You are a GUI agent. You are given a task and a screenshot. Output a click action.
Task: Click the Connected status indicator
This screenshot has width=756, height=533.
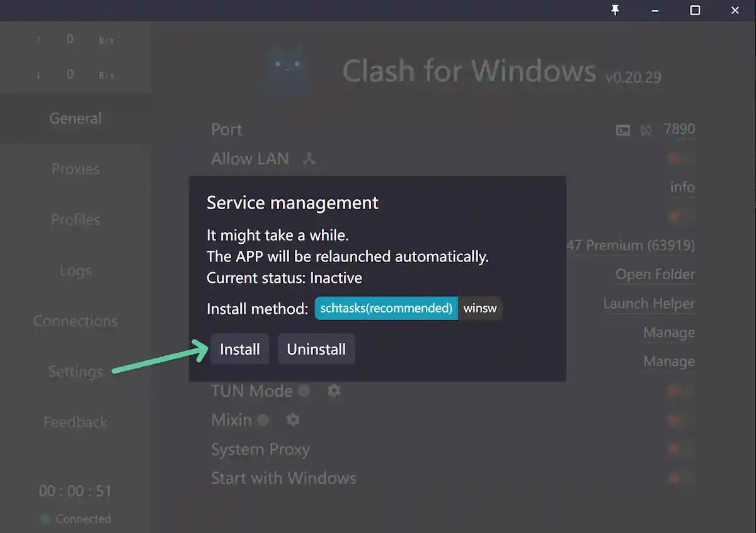[76, 519]
